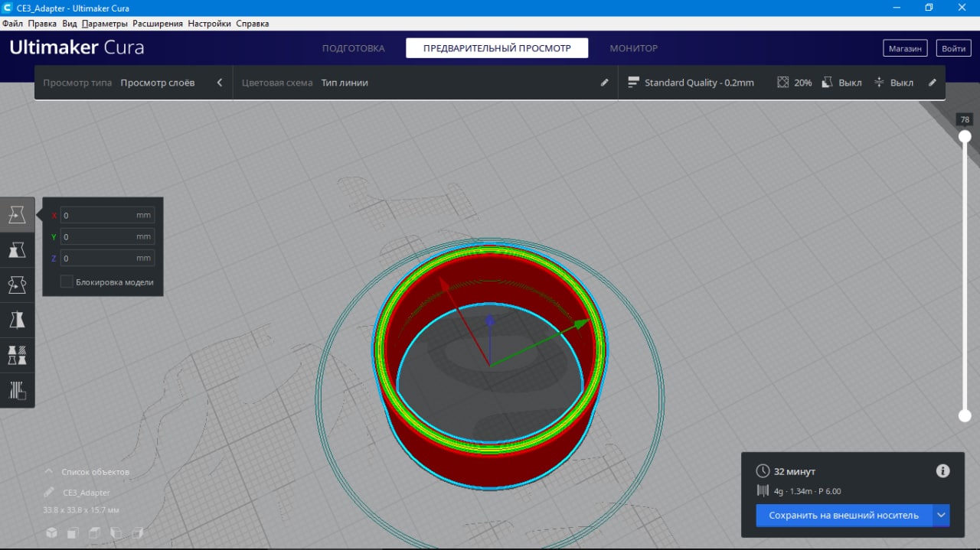Click the lower layer slider handle

[965, 415]
